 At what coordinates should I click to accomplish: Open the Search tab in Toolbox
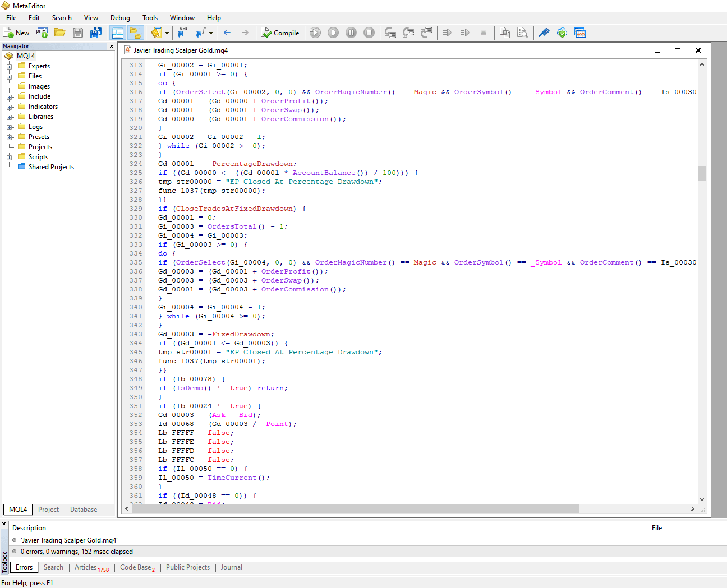(53, 567)
